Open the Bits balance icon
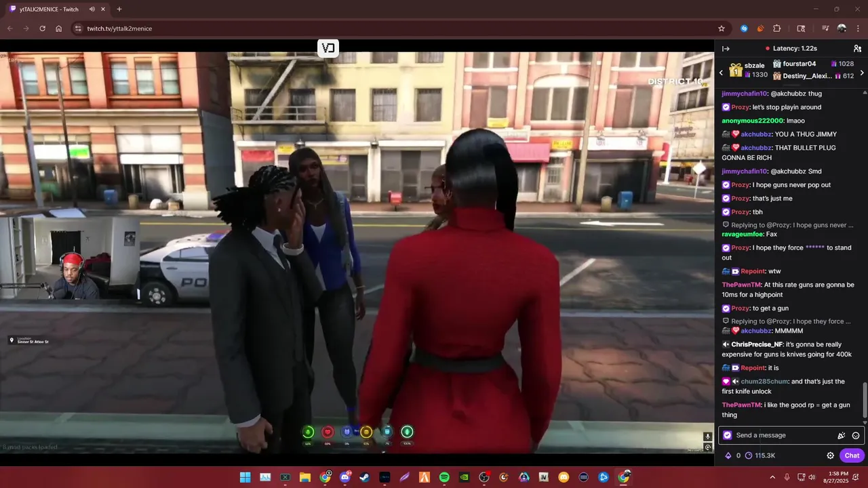 pos(728,455)
